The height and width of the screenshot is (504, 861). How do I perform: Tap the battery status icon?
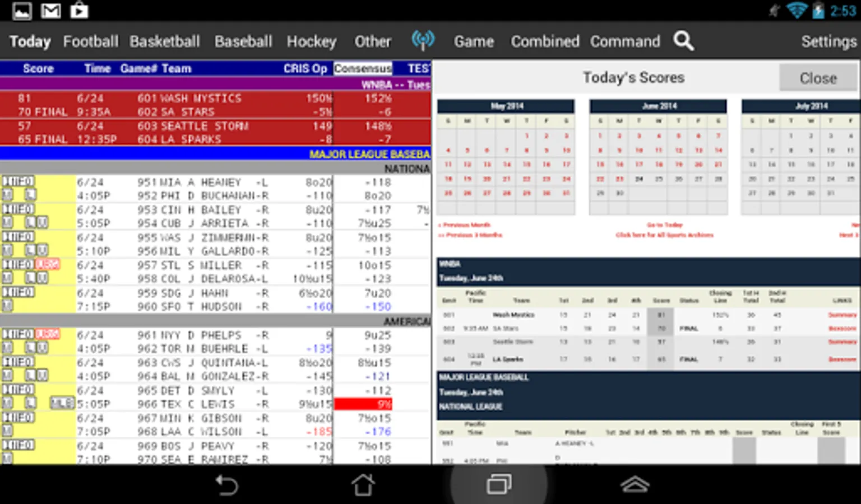(818, 10)
